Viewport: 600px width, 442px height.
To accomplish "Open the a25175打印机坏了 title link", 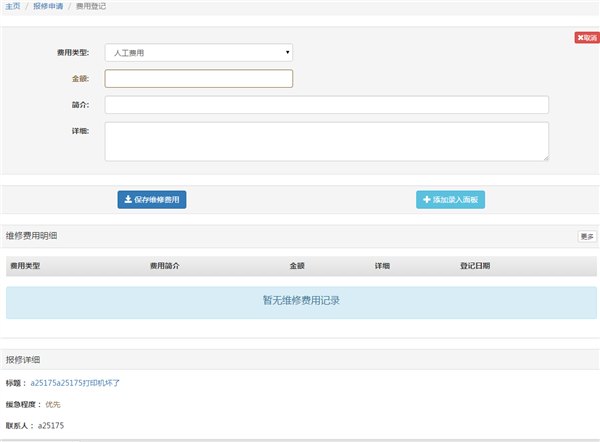I will coord(75,383).
